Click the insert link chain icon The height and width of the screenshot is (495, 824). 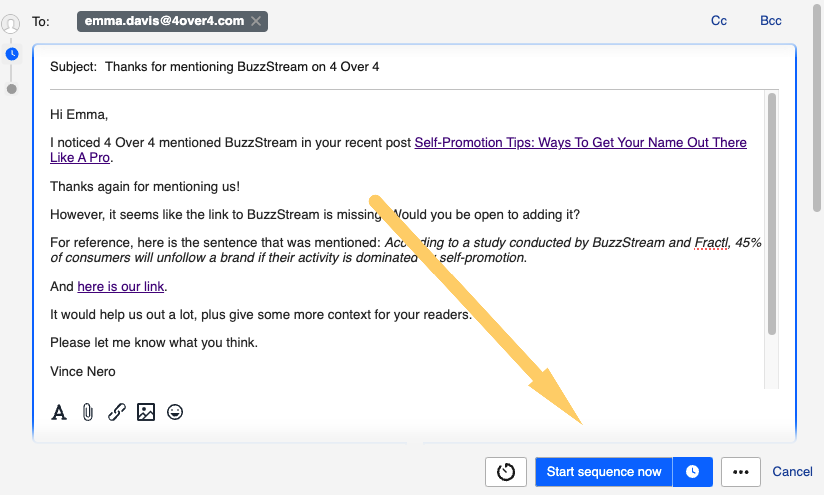pos(117,412)
